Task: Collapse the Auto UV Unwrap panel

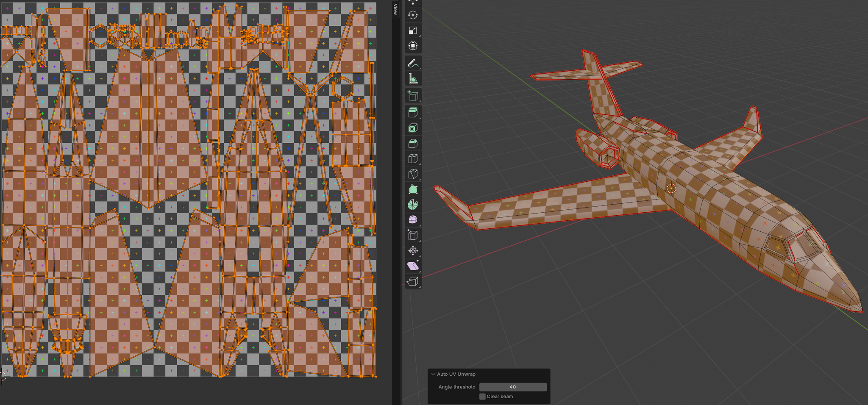Action: click(433, 374)
